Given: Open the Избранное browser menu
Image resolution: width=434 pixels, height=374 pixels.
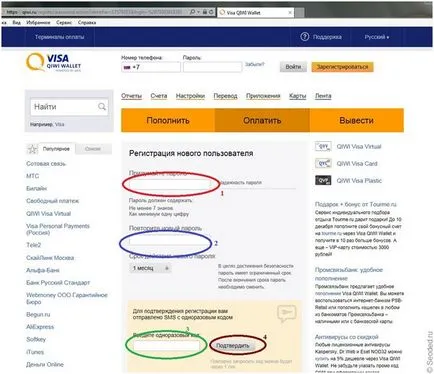Looking at the screenshot, I should point(38,23).
